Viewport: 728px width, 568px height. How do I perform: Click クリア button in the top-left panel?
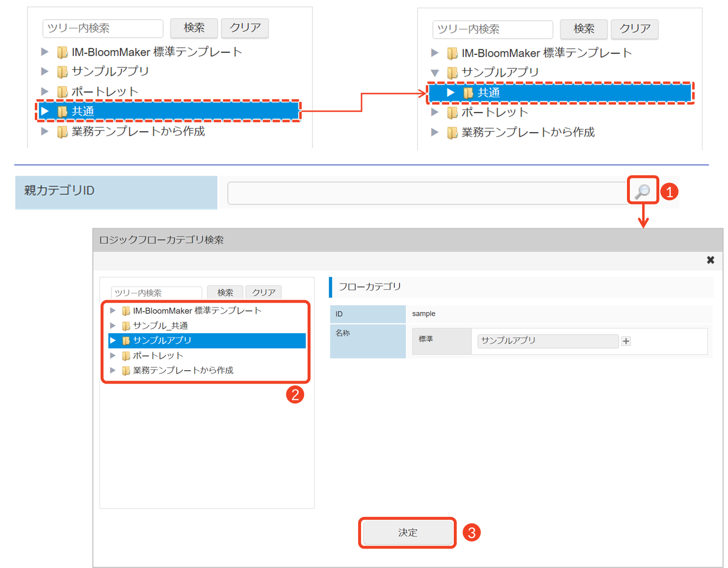point(245,28)
